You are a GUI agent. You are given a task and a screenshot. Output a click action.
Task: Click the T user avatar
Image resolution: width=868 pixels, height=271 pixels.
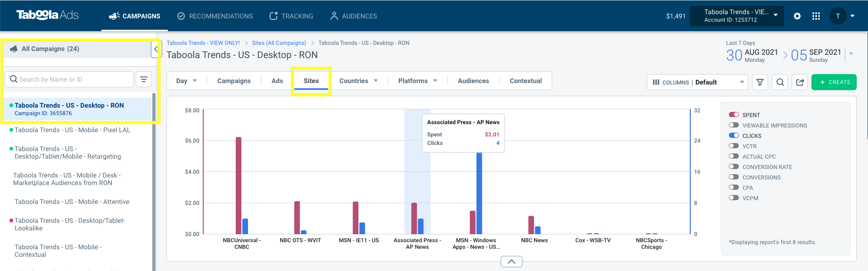pyautogui.click(x=838, y=16)
